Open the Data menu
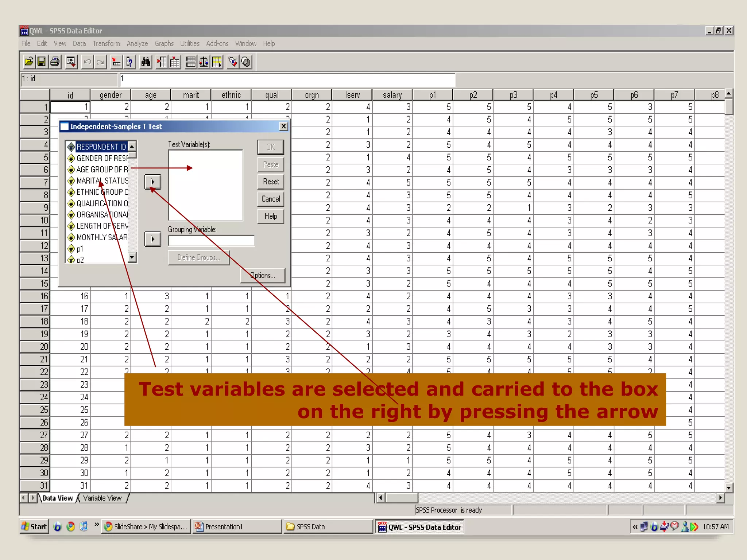 pyautogui.click(x=79, y=44)
